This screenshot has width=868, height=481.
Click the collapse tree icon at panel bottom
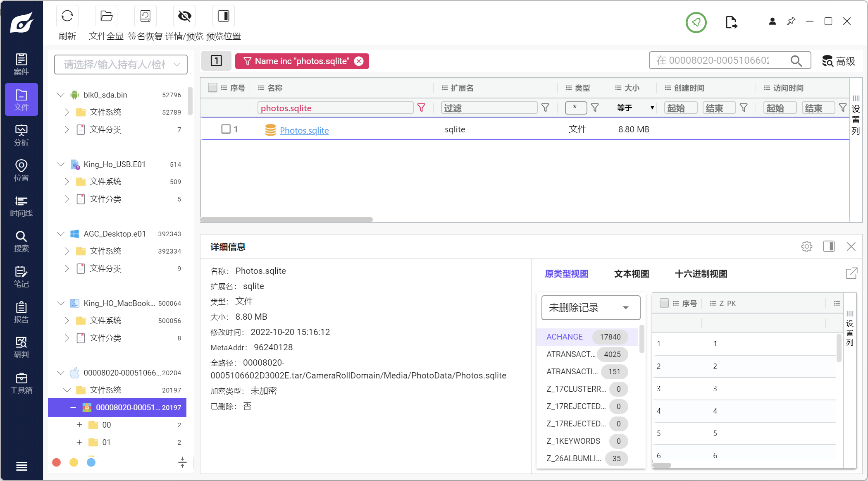[x=182, y=462]
